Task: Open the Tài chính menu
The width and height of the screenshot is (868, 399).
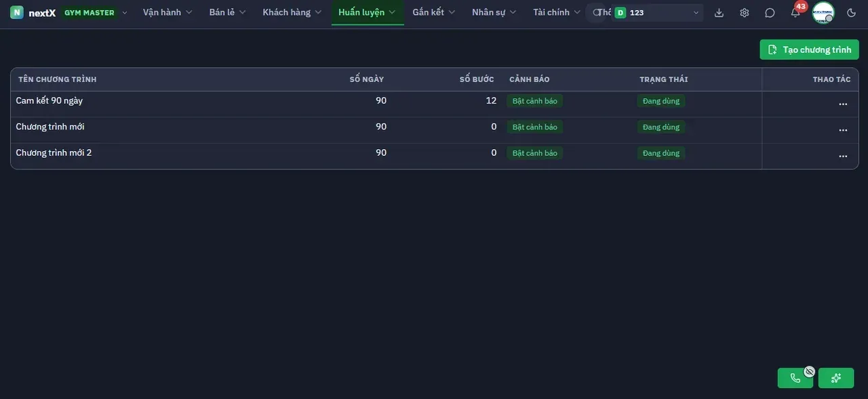Action: [557, 12]
